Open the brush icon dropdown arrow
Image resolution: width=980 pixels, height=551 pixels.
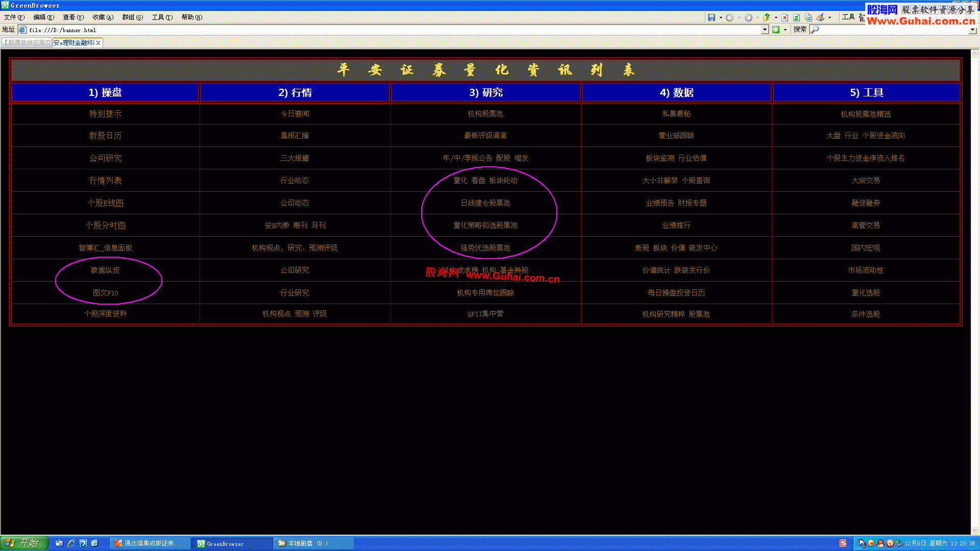pyautogui.click(x=829, y=17)
